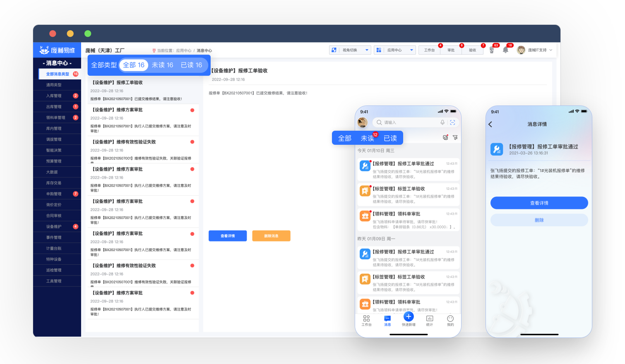Screen dimensions: 625x364
Task: Click the blue 查看详情 button on desktop
Action: (228, 236)
